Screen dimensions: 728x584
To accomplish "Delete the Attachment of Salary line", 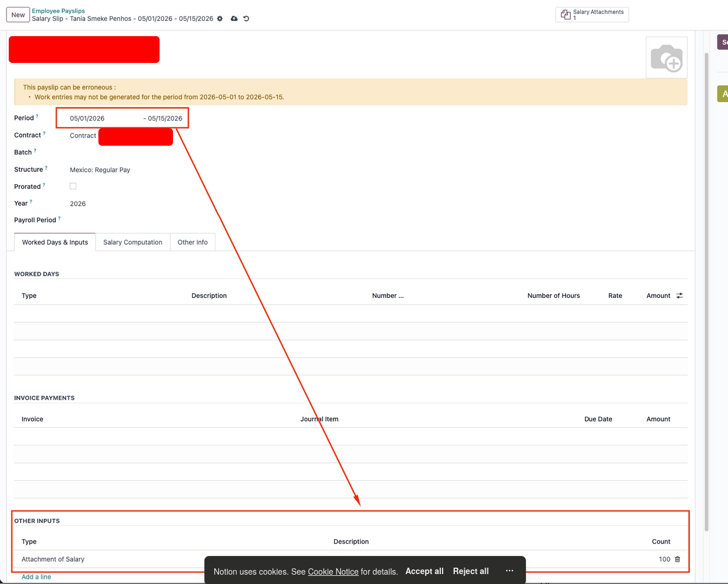I will coord(677,559).
